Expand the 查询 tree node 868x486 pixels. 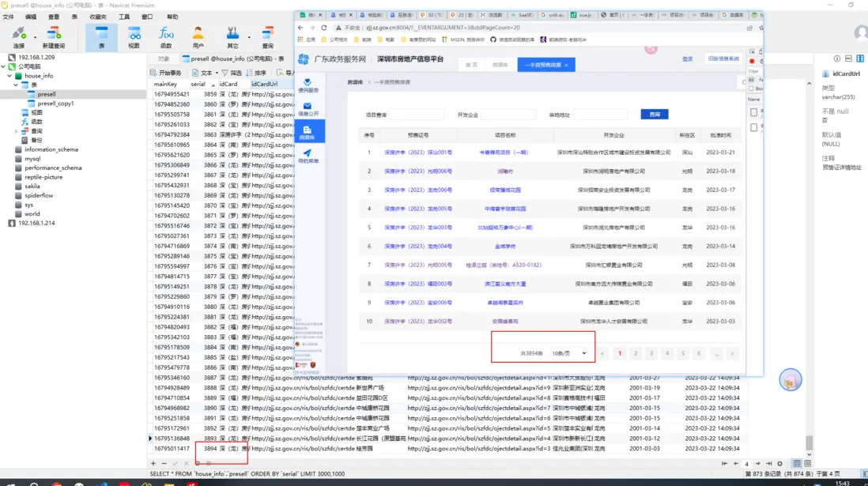[16, 131]
